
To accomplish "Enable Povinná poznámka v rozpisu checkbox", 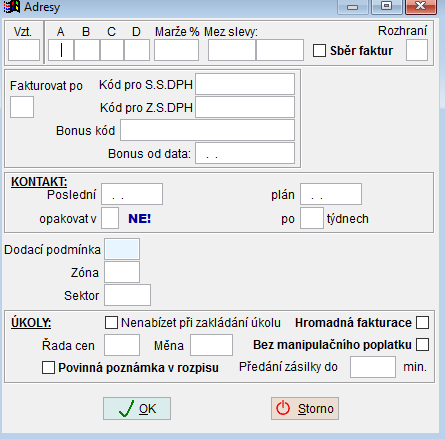I will point(49,368).
